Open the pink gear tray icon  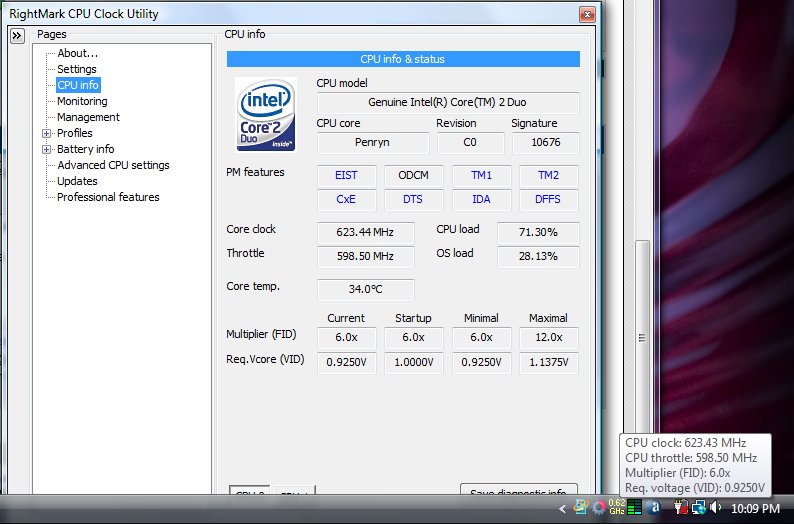[x=599, y=507]
